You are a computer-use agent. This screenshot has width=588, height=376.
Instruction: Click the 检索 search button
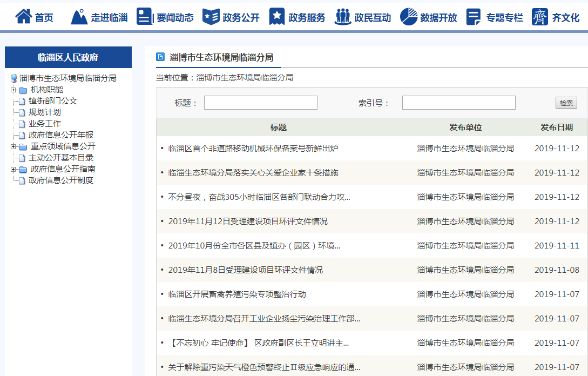(x=566, y=103)
